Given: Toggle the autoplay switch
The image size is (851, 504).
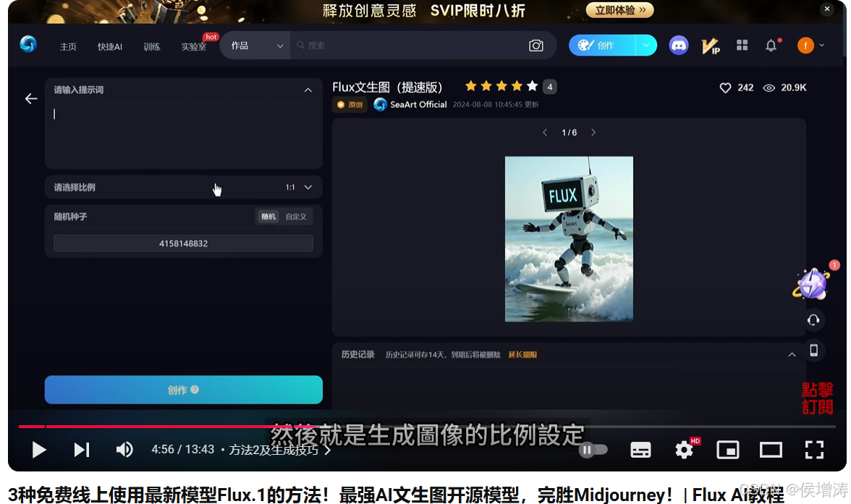Looking at the screenshot, I should tap(593, 450).
